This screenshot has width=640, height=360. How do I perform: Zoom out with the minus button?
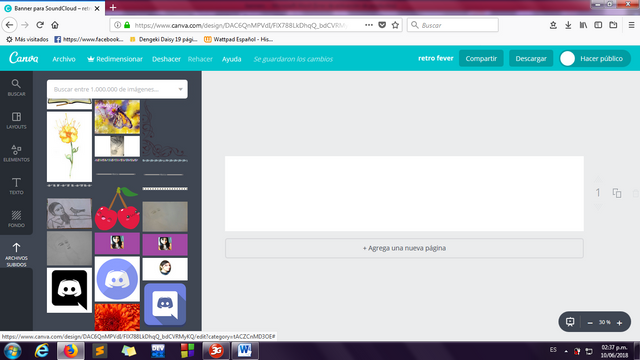click(x=590, y=322)
